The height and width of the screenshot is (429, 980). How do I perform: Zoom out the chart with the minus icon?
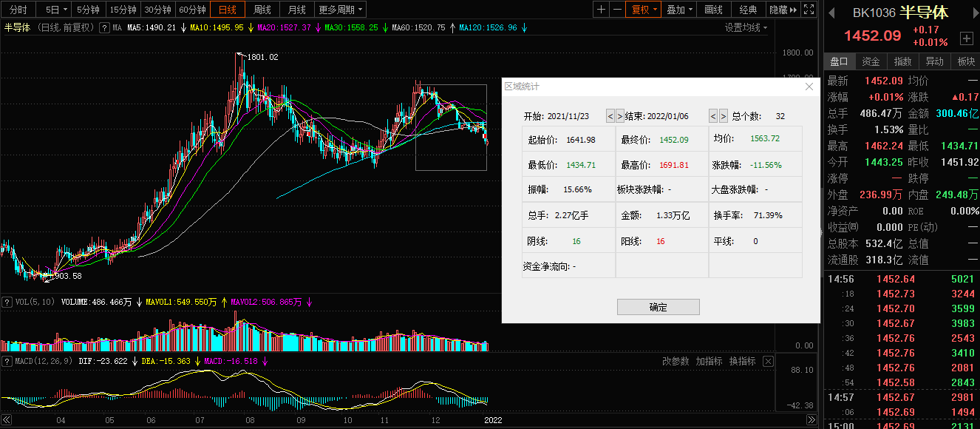616,10
